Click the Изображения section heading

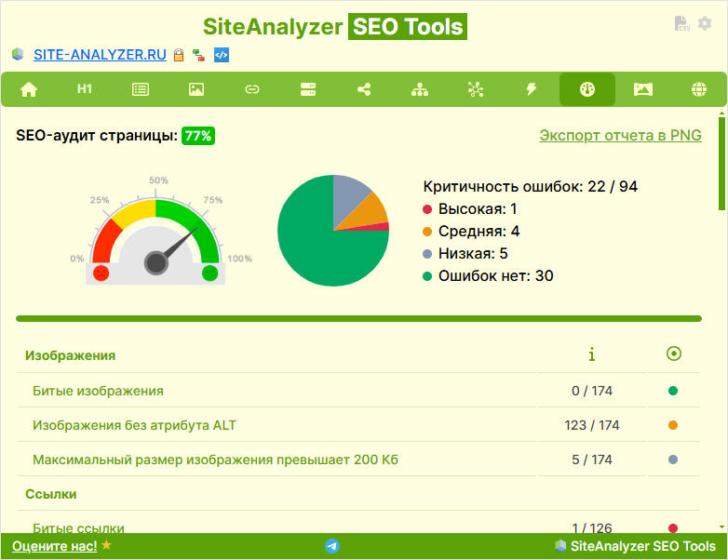[70, 355]
